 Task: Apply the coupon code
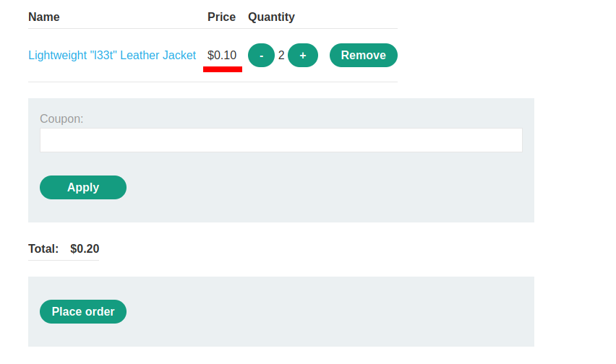coord(83,187)
